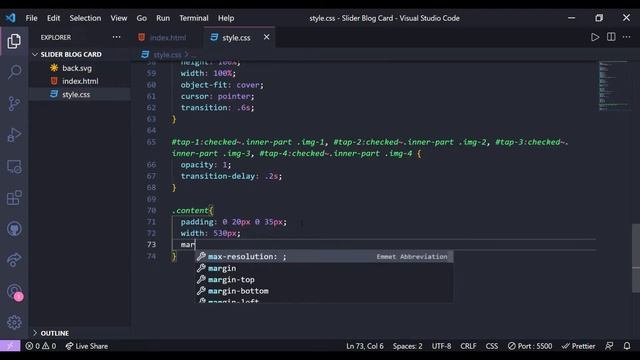The height and width of the screenshot is (360, 640).
Task: Open the Explorer view in activity bar
Action: (14, 41)
